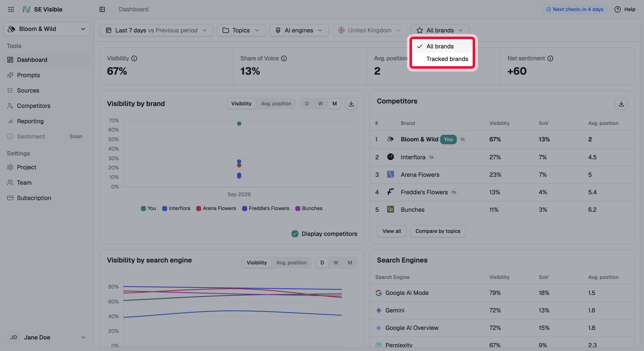
Task: Click Gemini logo icon
Action: [378, 310]
